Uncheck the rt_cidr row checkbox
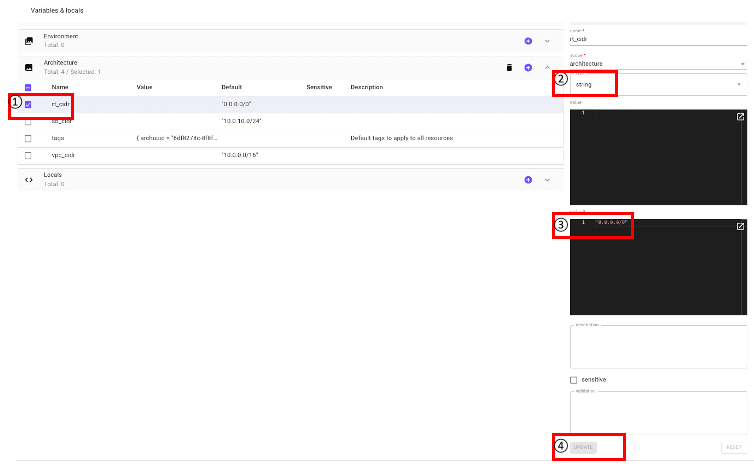Screen dimensions: 754x467 click(28, 104)
